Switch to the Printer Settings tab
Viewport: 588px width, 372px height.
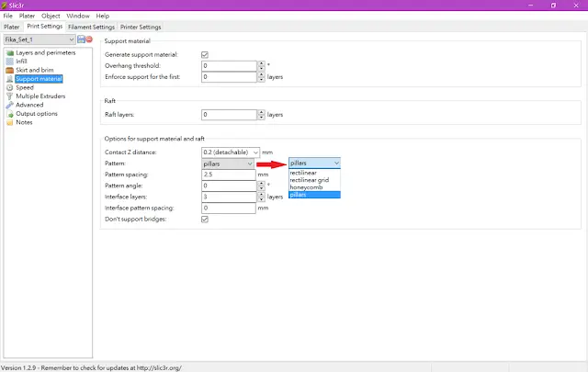pos(141,27)
